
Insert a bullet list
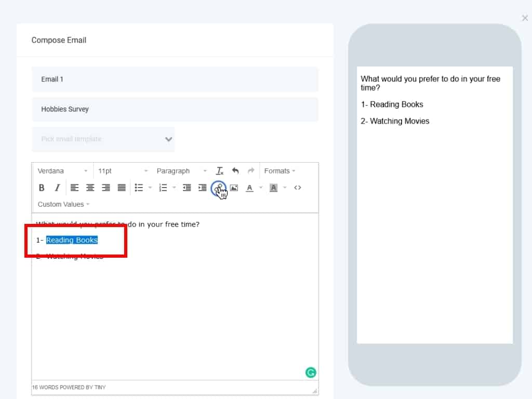pyautogui.click(x=139, y=188)
